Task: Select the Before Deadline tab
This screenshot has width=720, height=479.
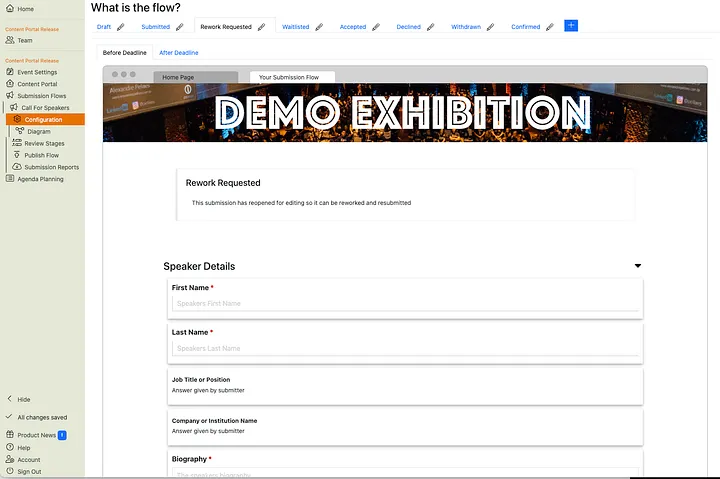Action: [x=124, y=53]
